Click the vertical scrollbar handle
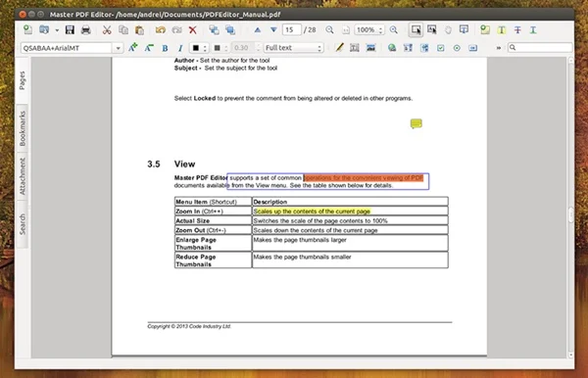 coord(570,215)
